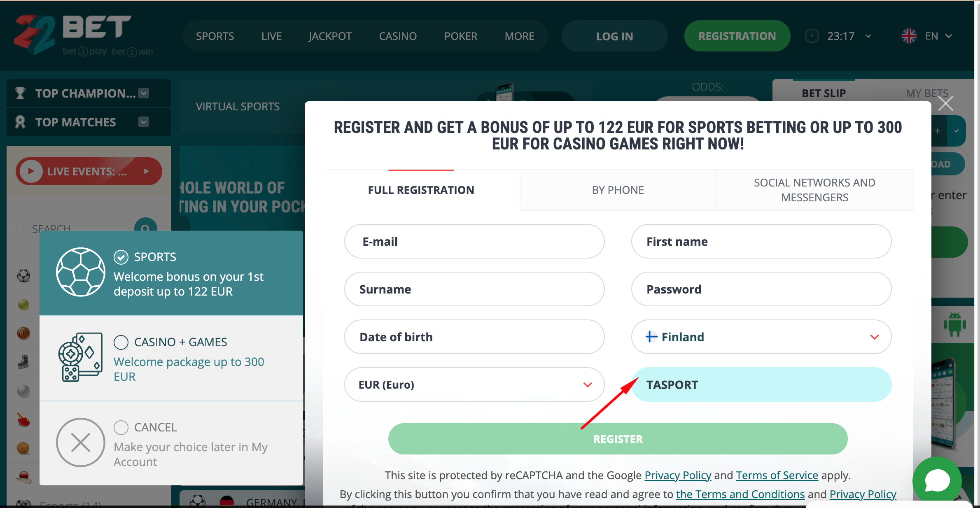
Task: Click the Android app download icon
Action: [x=954, y=324]
